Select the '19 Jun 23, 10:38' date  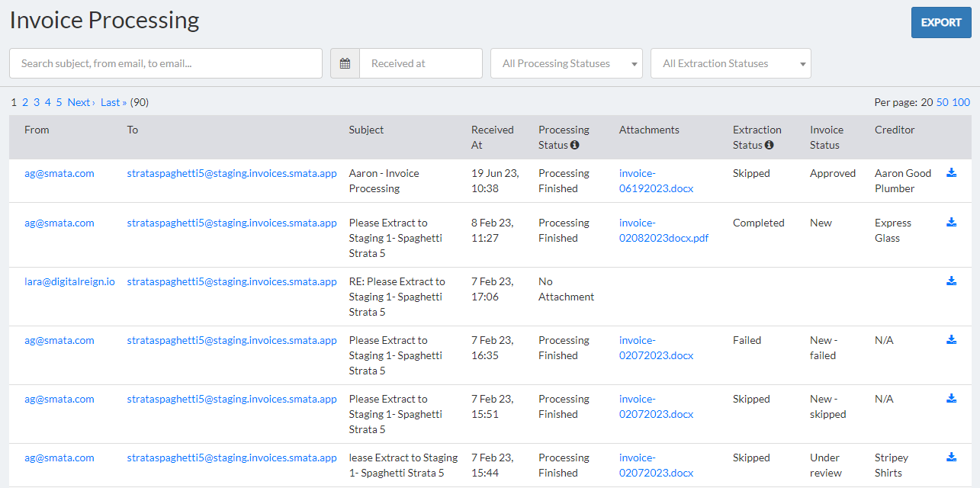tap(495, 181)
